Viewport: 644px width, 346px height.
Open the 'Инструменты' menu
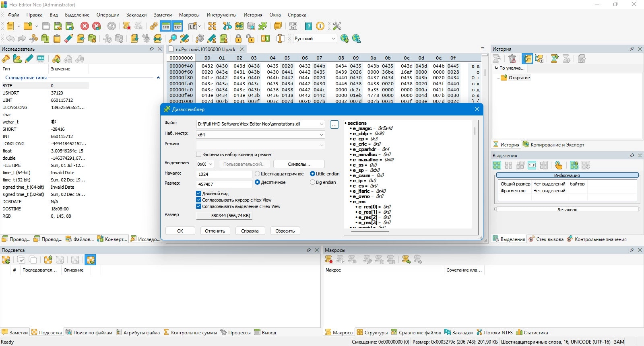221,15
